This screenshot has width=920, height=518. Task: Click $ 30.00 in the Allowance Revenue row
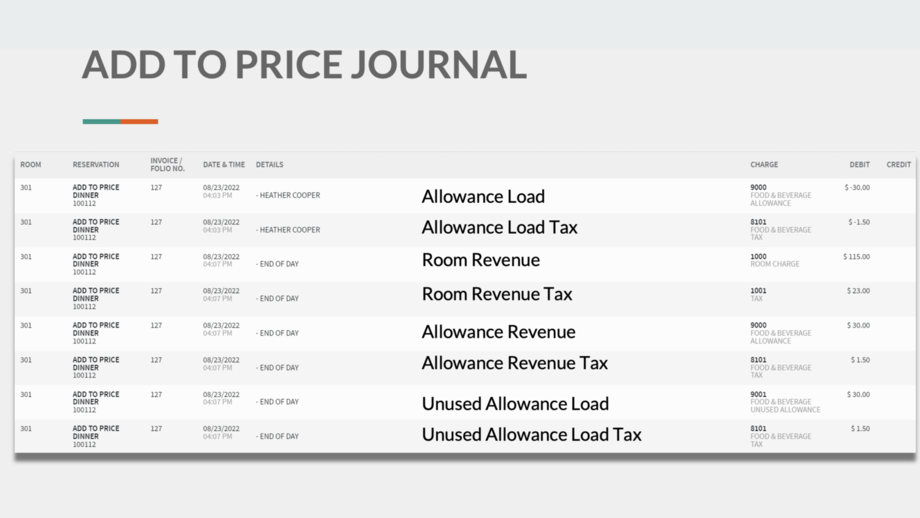(858, 326)
